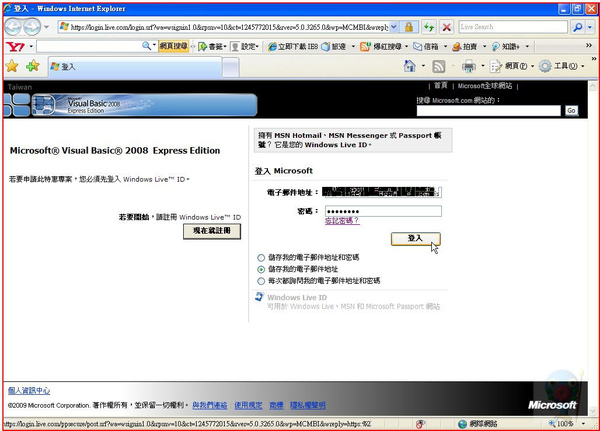The image size is (600, 431).
Task: Open the 個人資訊中心 link
Action: coord(29,391)
